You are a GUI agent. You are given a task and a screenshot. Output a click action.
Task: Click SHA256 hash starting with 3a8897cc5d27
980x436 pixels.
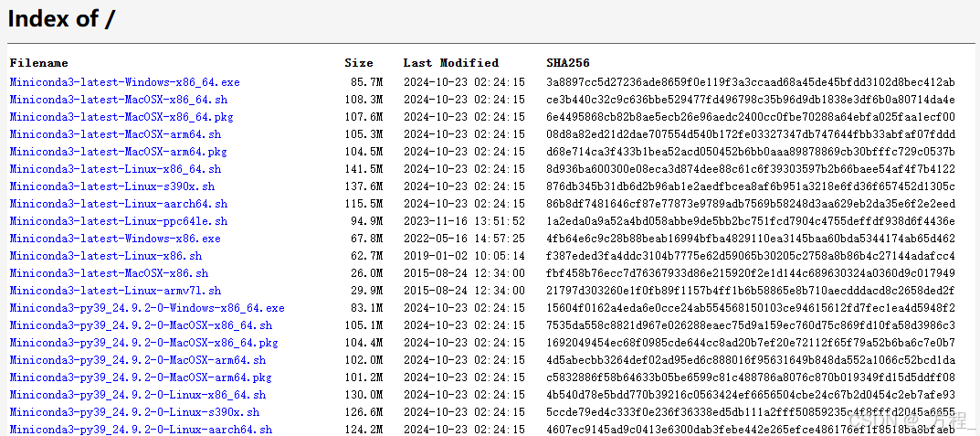tap(751, 82)
